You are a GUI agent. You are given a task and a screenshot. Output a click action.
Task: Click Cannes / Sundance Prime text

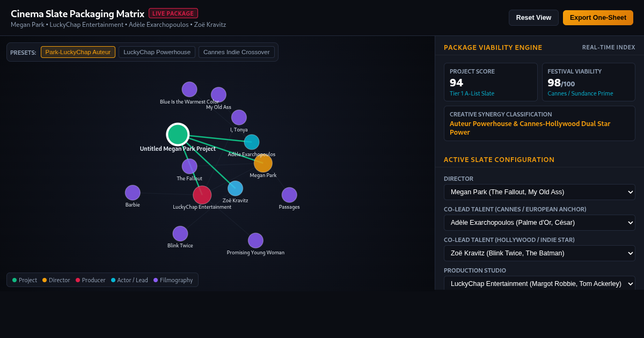pyautogui.click(x=580, y=93)
